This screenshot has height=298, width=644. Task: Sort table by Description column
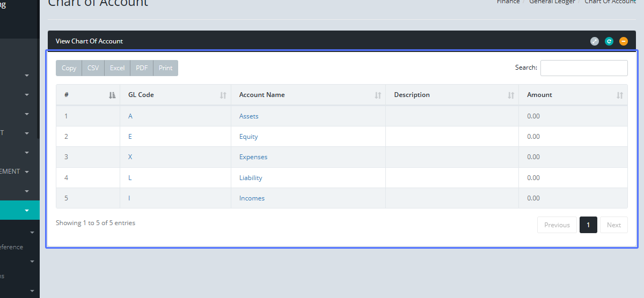coord(452,95)
